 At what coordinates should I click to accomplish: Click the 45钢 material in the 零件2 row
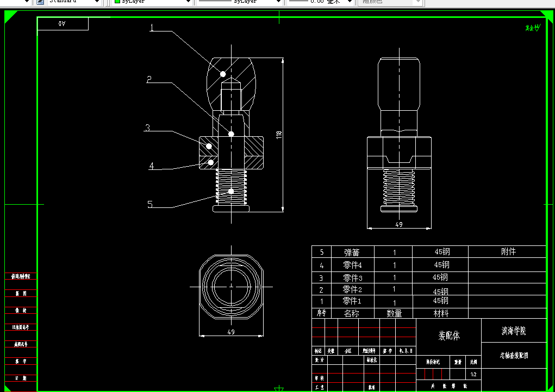(x=441, y=292)
